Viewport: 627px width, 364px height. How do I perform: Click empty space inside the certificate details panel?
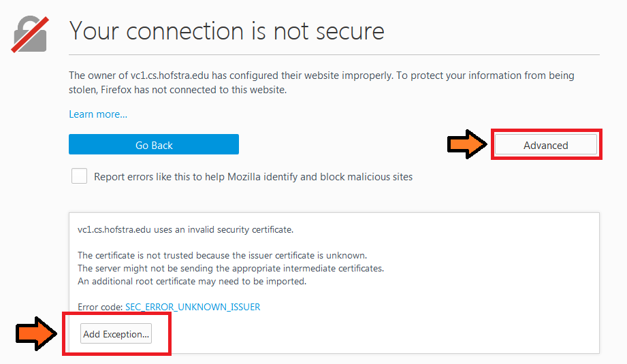[x=443, y=320]
